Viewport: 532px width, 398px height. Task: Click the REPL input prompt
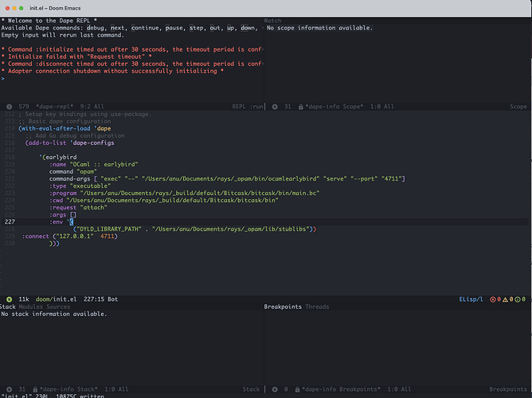pyautogui.click(x=2, y=78)
